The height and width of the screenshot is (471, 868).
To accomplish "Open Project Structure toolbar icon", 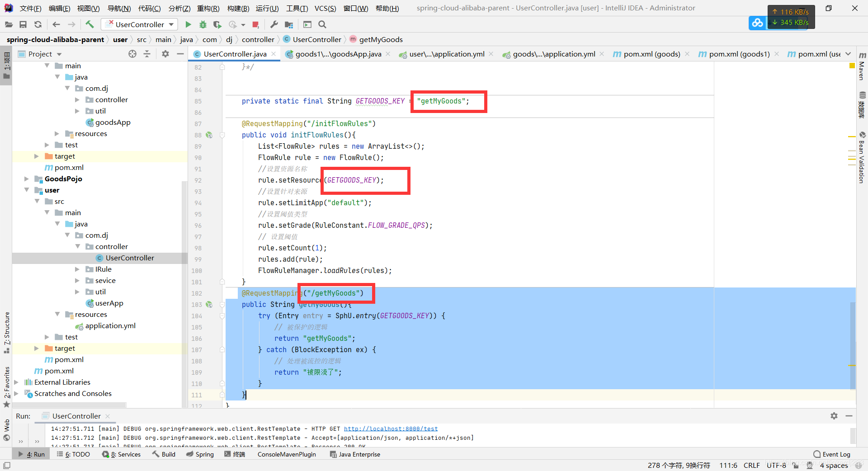I will [x=289, y=24].
